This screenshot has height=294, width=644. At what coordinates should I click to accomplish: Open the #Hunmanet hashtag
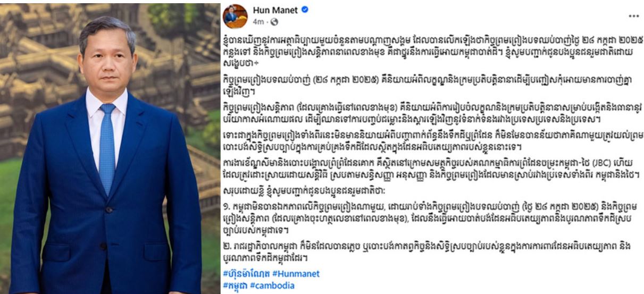pyautogui.click(x=296, y=274)
